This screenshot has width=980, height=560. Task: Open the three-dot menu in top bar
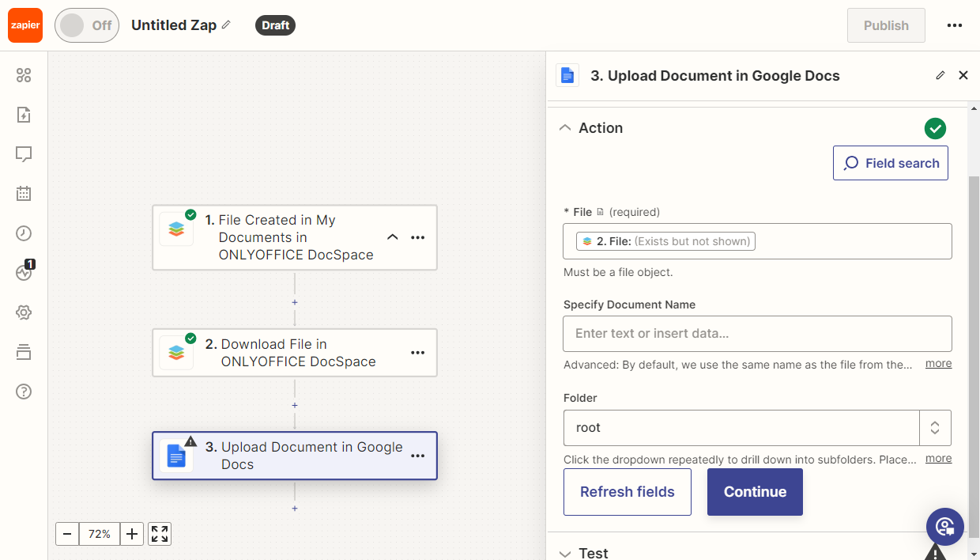click(x=955, y=25)
